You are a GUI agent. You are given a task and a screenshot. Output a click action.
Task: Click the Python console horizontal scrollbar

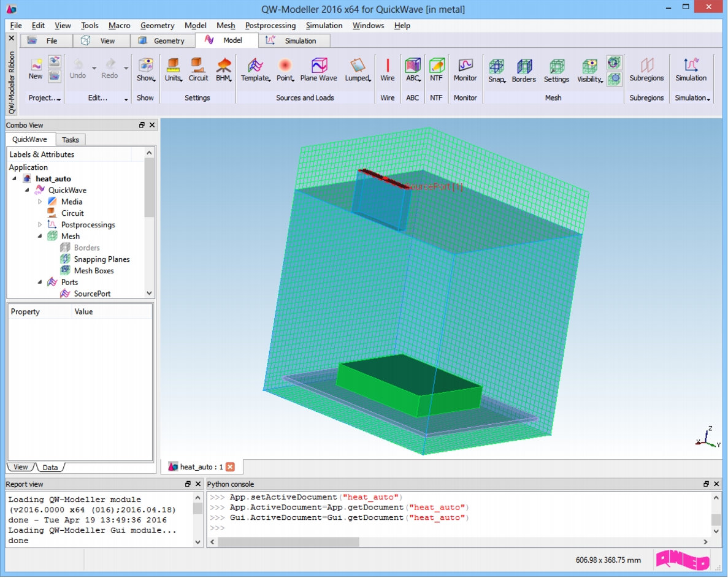[288, 542]
